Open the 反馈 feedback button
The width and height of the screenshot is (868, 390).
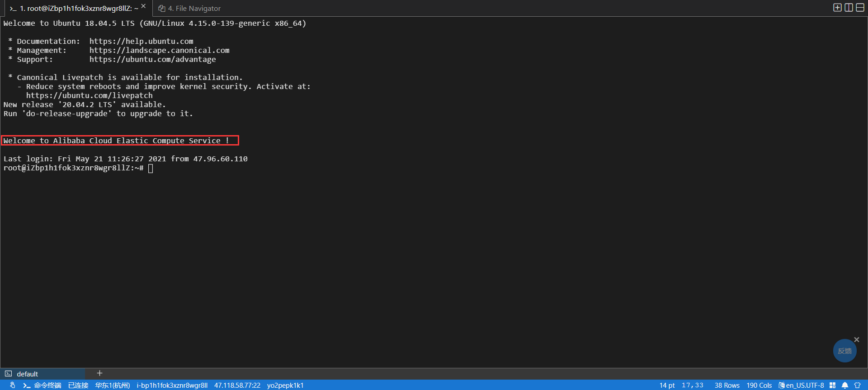pyautogui.click(x=844, y=351)
